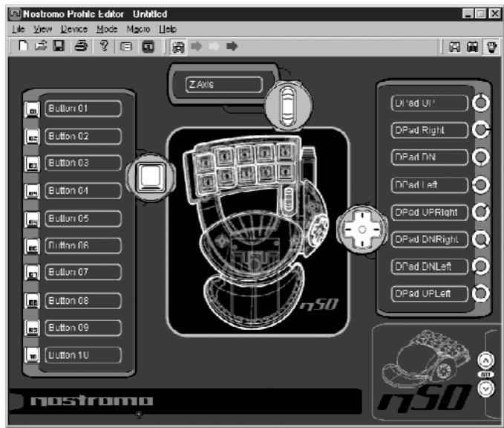
Task: Open the View menu
Action: (x=43, y=29)
